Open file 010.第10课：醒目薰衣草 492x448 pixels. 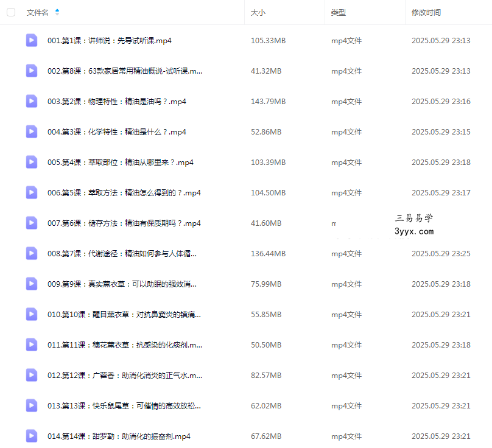(124, 315)
